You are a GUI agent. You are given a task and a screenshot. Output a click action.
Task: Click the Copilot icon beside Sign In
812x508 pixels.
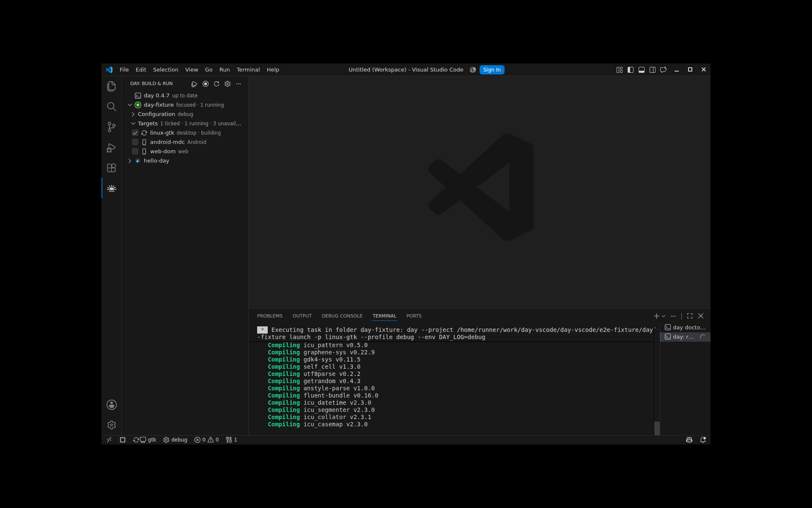click(473, 70)
